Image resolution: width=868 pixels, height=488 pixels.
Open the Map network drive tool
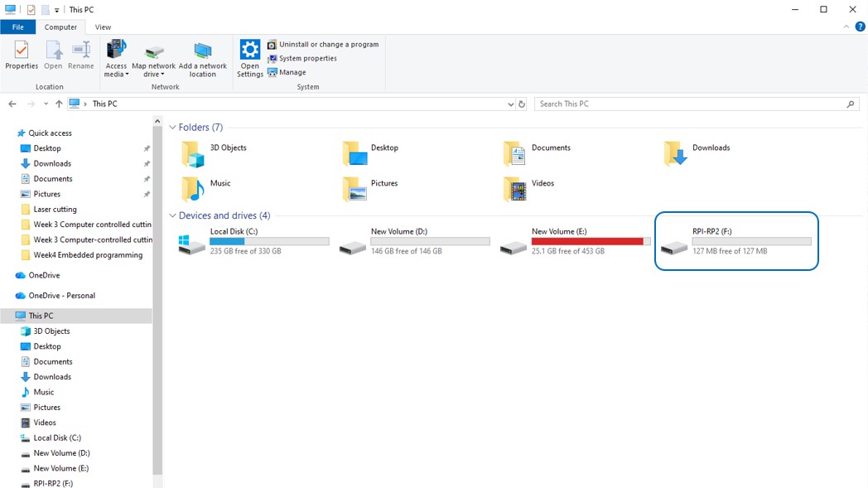pyautogui.click(x=153, y=60)
